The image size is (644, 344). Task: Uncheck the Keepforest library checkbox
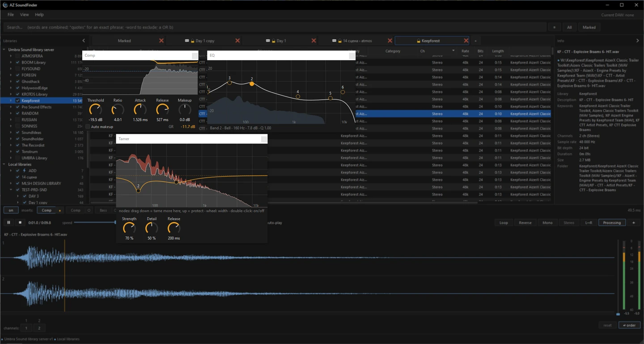tap(18, 101)
